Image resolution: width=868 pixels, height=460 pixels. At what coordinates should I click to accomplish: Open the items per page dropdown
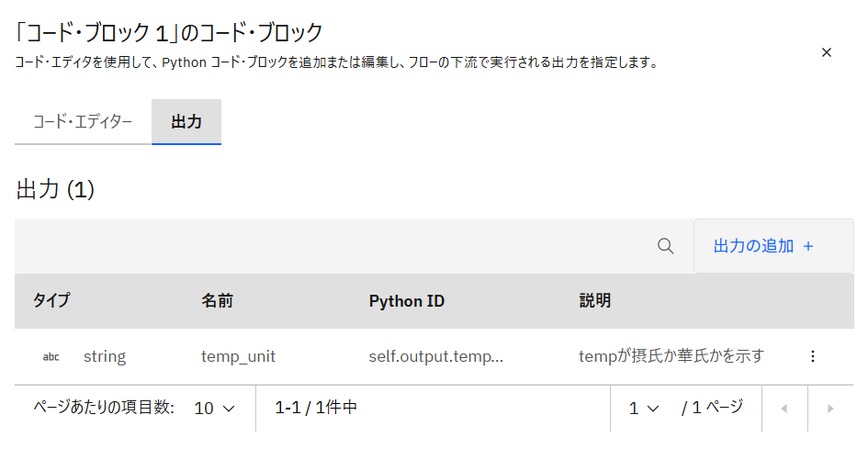215,408
